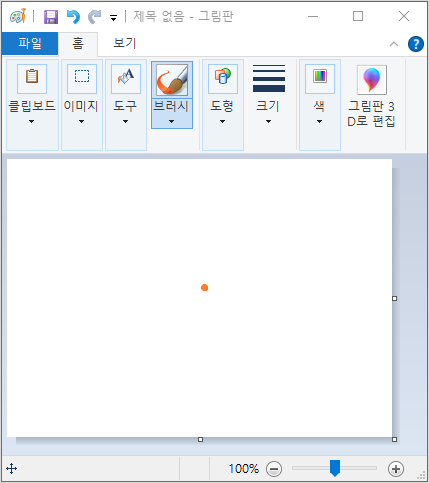Screen dimensions: 429x483
Task: Expand the 색 dropdown arrow
Action: [x=319, y=122]
